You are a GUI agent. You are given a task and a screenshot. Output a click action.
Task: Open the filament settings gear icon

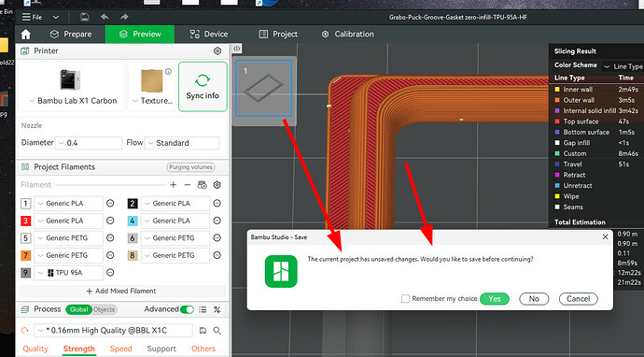click(217, 185)
